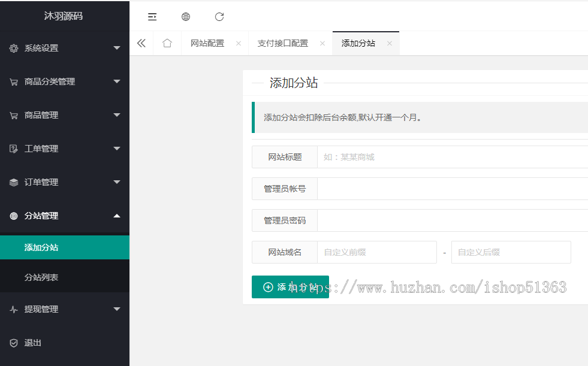Expand the 订单管理 menu arrow
The height and width of the screenshot is (366, 588).
click(x=117, y=182)
